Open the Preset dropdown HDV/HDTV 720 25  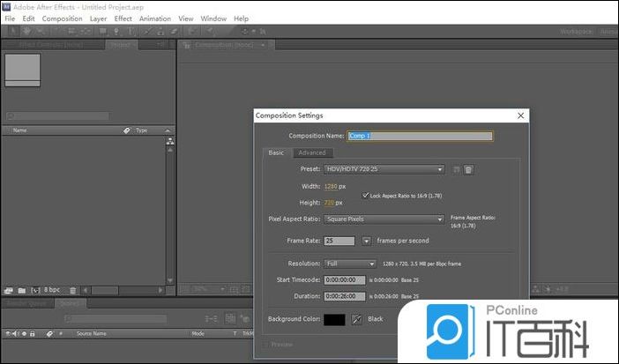(383, 169)
